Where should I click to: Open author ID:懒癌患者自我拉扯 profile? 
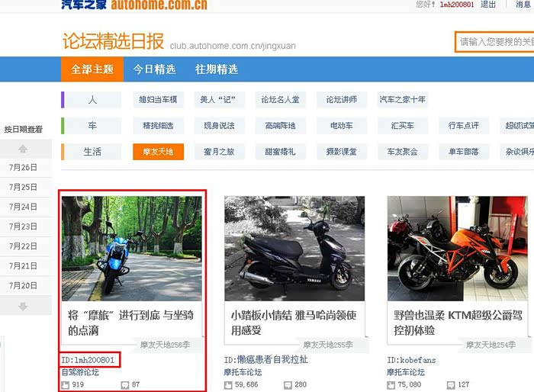266,360
